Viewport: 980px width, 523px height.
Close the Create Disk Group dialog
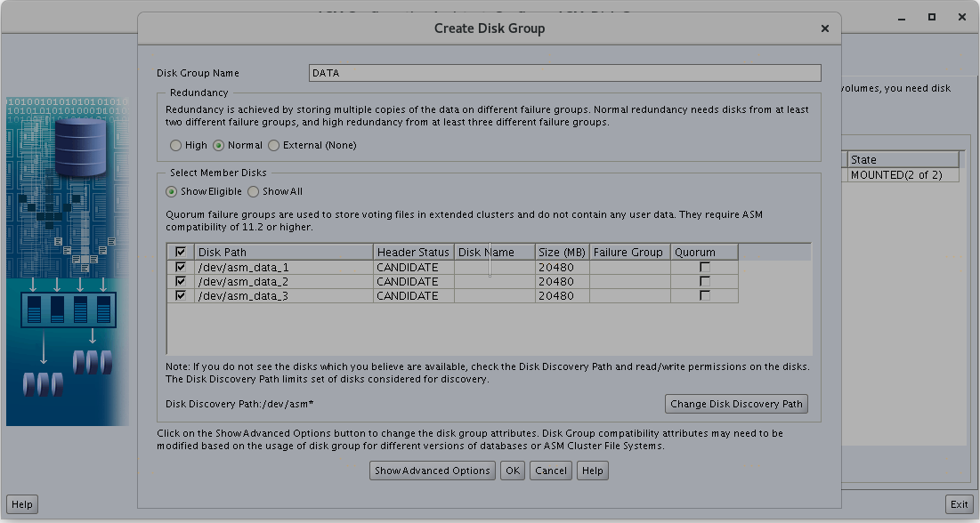click(x=824, y=28)
